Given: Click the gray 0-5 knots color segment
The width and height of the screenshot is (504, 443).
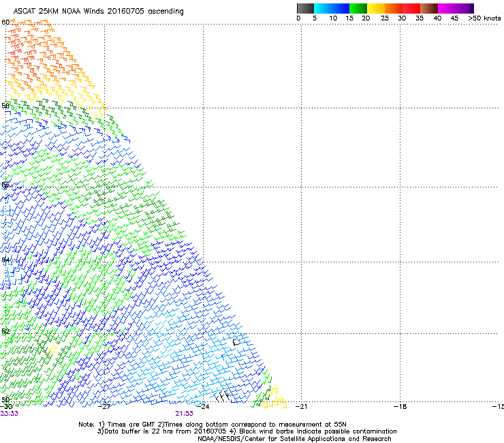Looking at the screenshot, I should click(305, 8).
